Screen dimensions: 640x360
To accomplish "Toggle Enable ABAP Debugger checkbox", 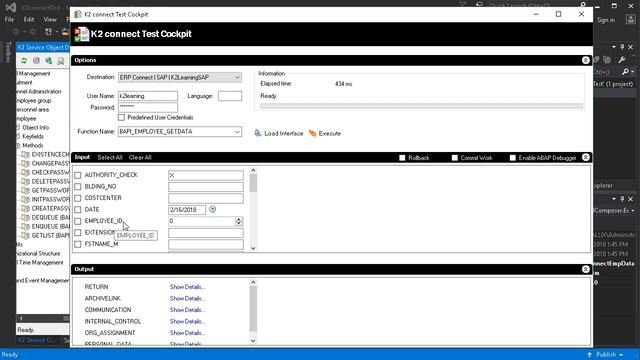I will (513, 158).
